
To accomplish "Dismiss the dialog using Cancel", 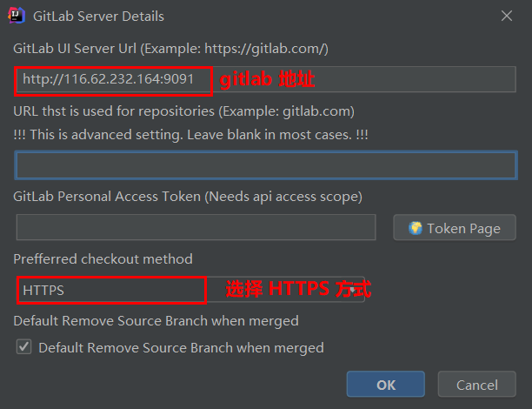I will 476,385.
